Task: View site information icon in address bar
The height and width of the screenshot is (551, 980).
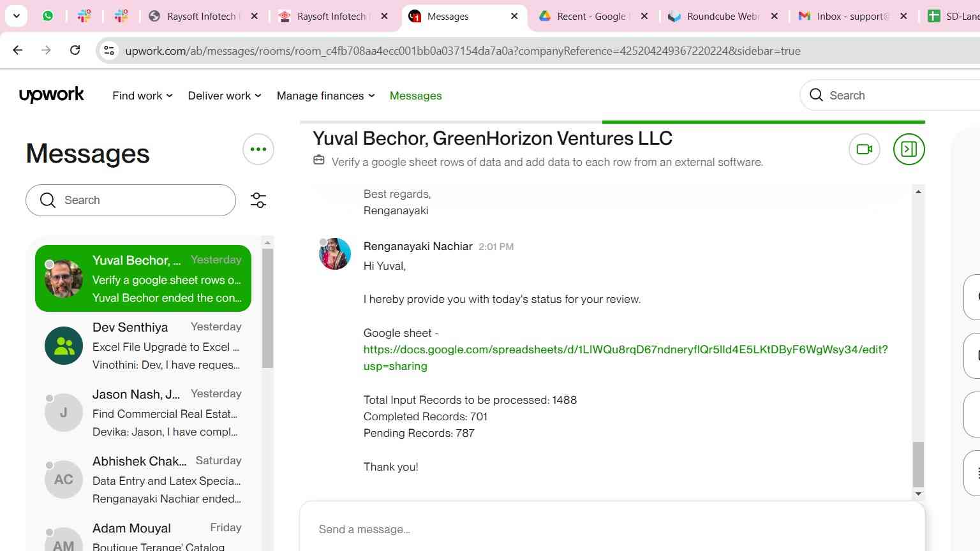Action: 109,50
